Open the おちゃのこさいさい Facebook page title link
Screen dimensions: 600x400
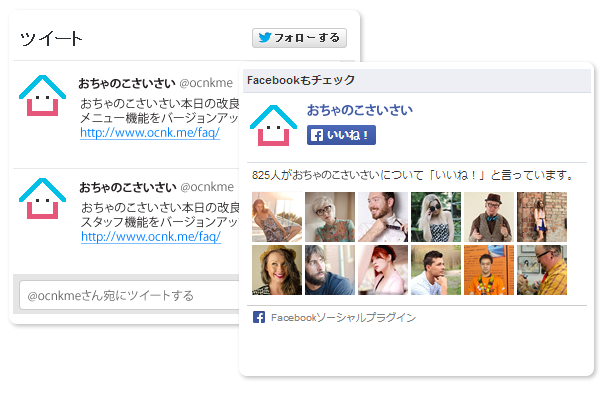point(360,110)
